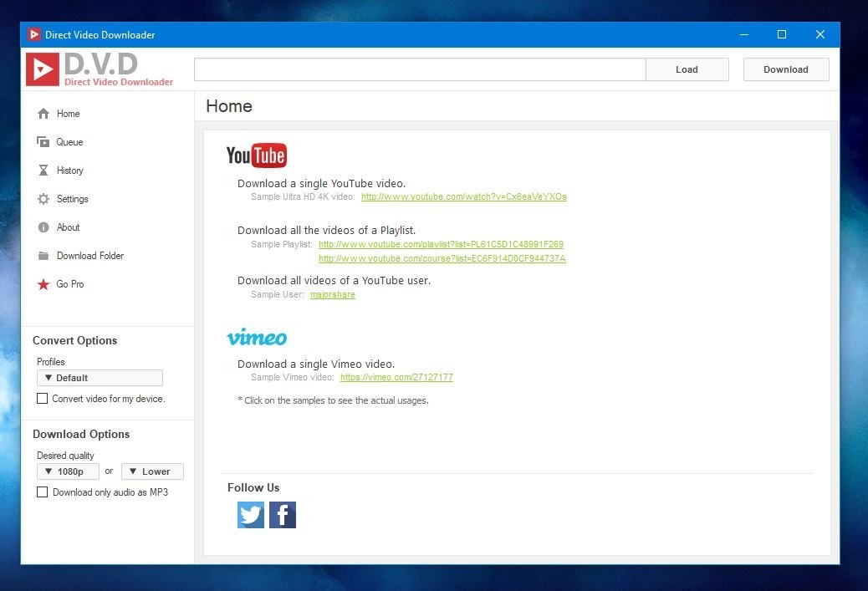Screen dimensions: 868x591
Task: Open the Twitter follow icon
Action: point(251,515)
